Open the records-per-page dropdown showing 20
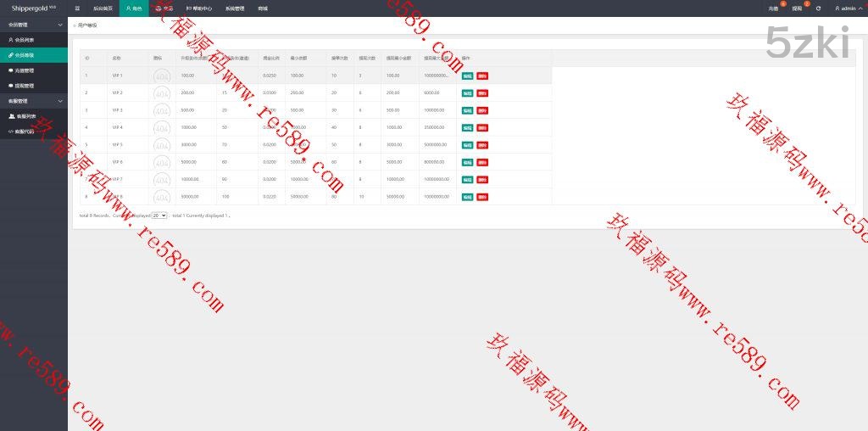 click(159, 215)
